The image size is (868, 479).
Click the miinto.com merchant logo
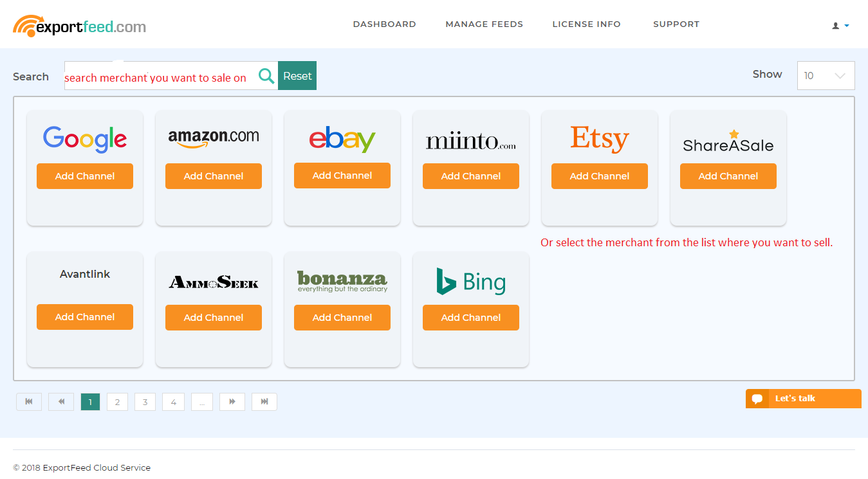pyautogui.click(x=471, y=141)
